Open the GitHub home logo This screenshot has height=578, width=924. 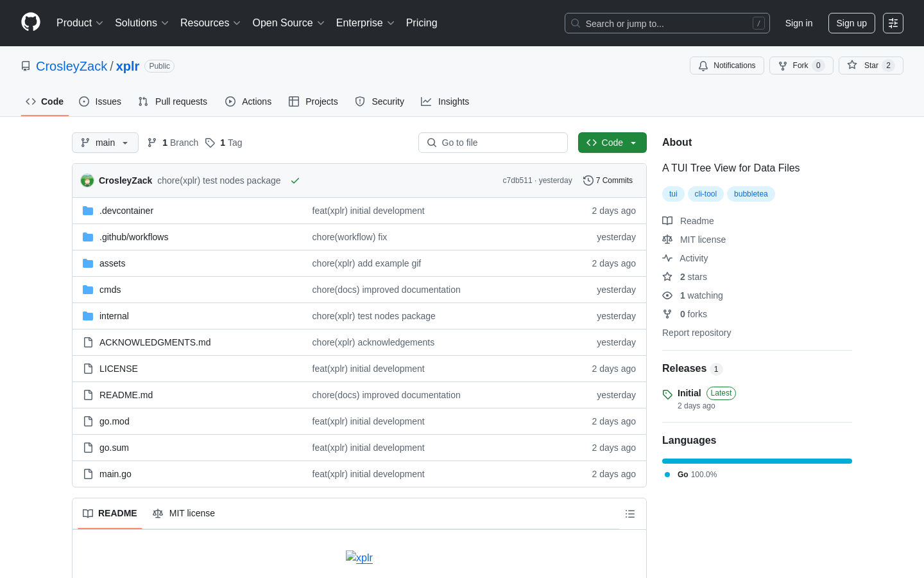31,22
